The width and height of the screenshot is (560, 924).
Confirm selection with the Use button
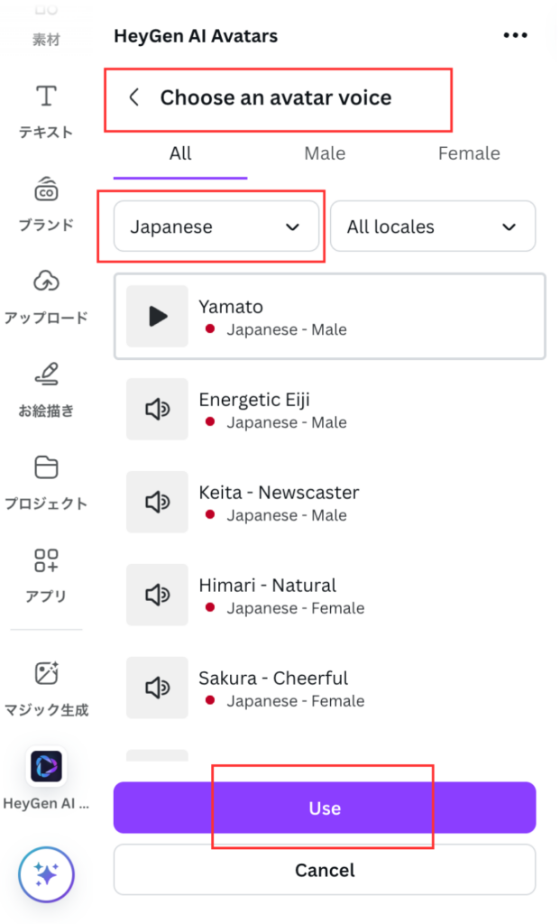tap(323, 808)
